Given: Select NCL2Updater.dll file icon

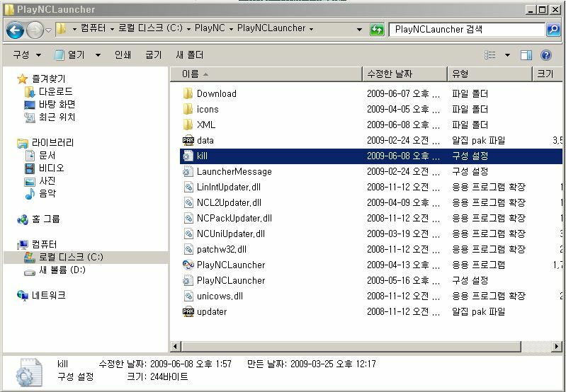Looking at the screenshot, I should pyautogui.click(x=188, y=202).
